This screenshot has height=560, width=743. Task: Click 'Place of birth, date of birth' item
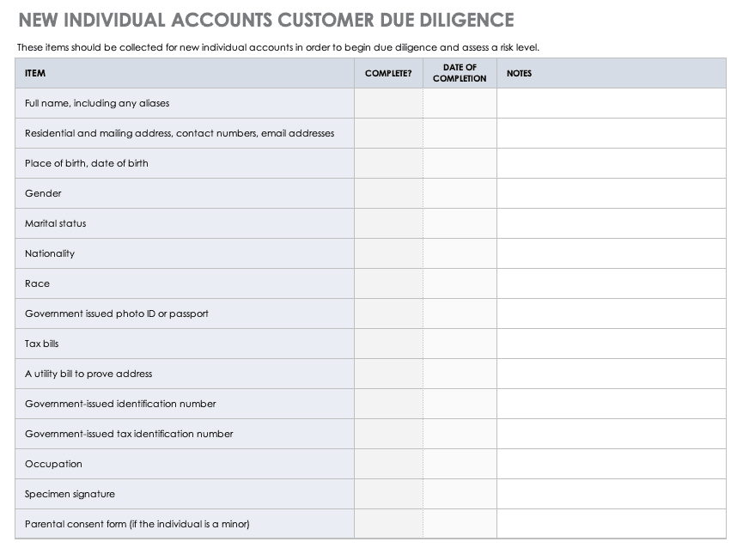pyautogui.click(x=86, y=163)
